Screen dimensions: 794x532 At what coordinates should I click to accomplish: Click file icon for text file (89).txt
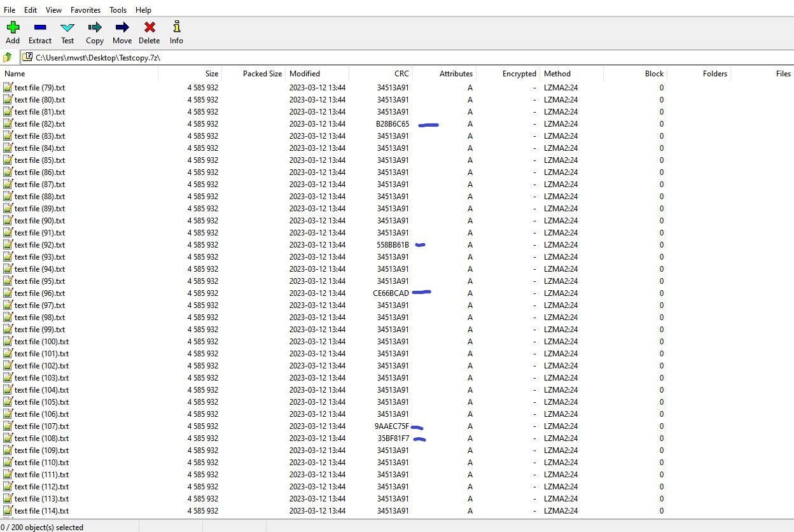click(8, 209)
